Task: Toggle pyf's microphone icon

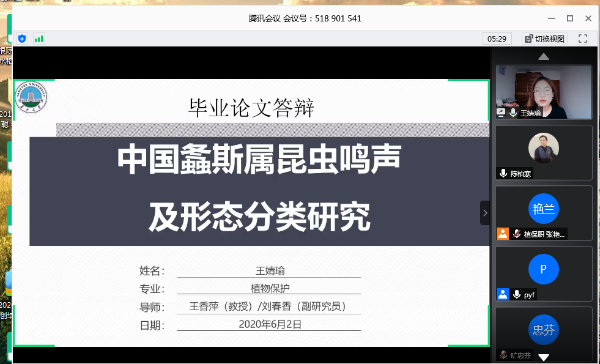Action: (516, 294)
